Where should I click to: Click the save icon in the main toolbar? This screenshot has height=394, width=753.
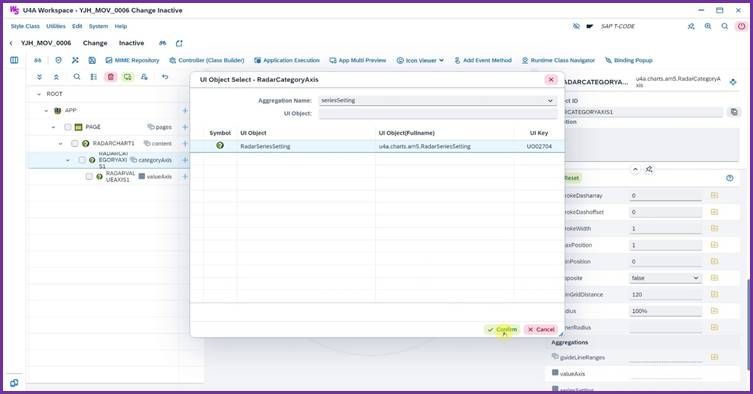(x=92, y=60)
